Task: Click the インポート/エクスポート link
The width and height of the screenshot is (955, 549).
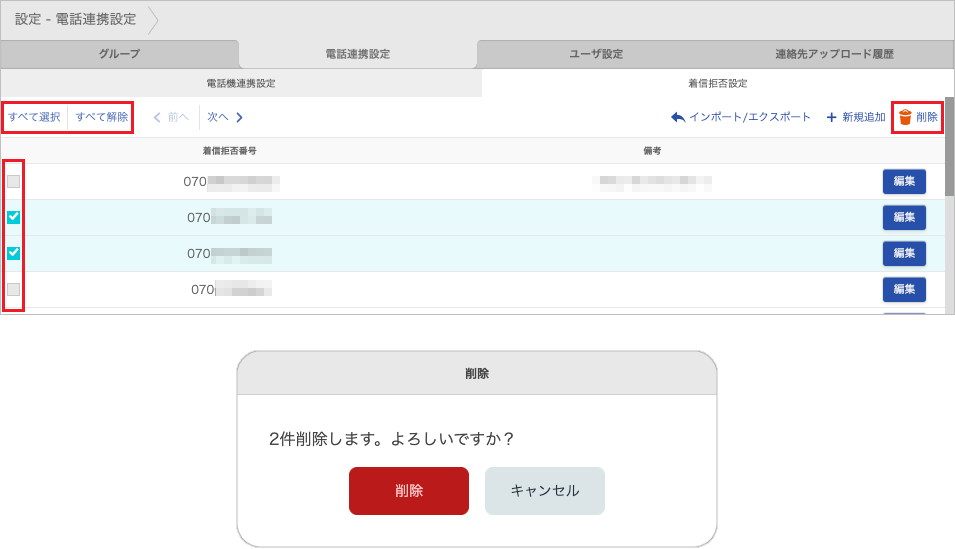Action: tap(750, 117)
